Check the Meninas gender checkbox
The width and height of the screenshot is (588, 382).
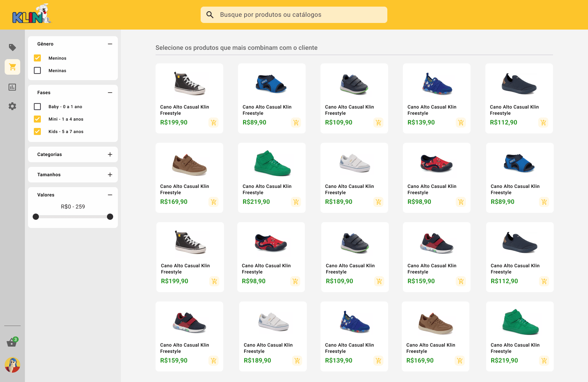(37, 70)
